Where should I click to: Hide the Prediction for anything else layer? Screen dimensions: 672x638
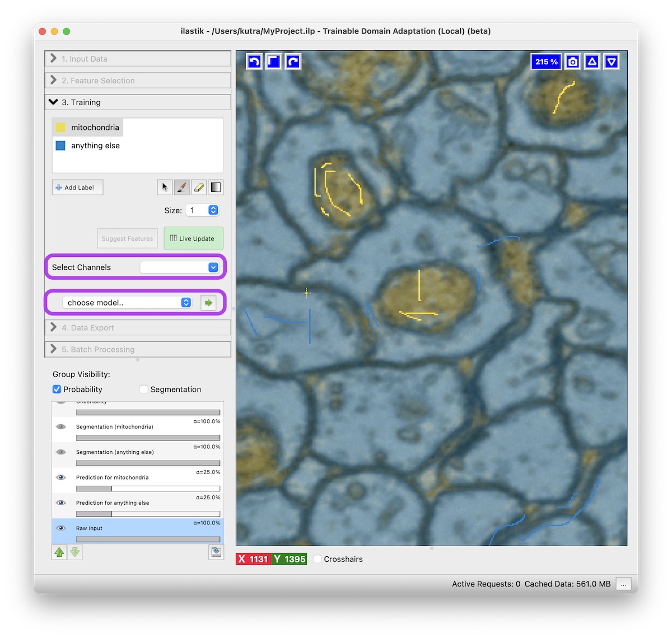coord(61,503)
